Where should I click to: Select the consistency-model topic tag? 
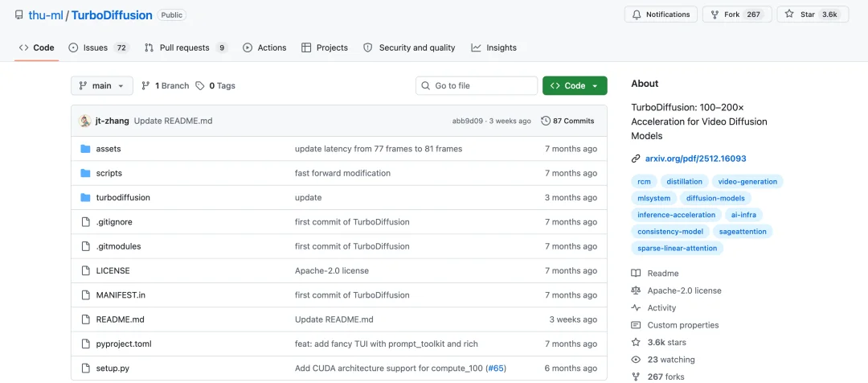coord(669,231)
